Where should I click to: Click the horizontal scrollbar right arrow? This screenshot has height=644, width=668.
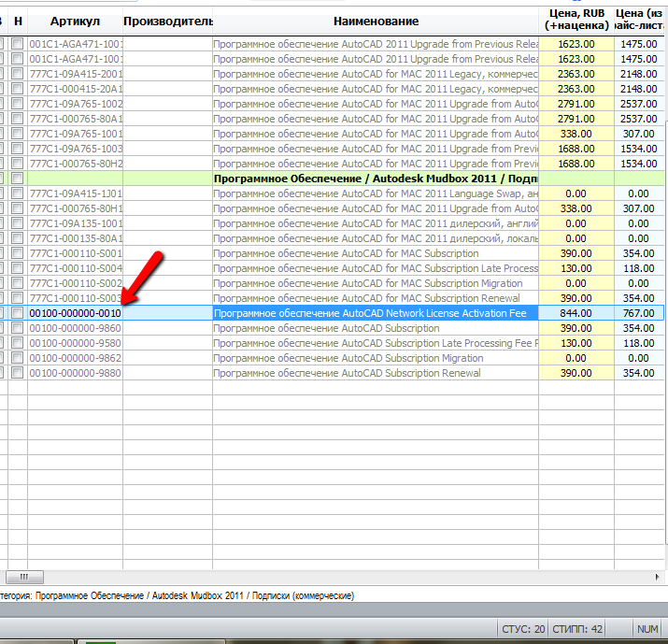pos(657,577)
